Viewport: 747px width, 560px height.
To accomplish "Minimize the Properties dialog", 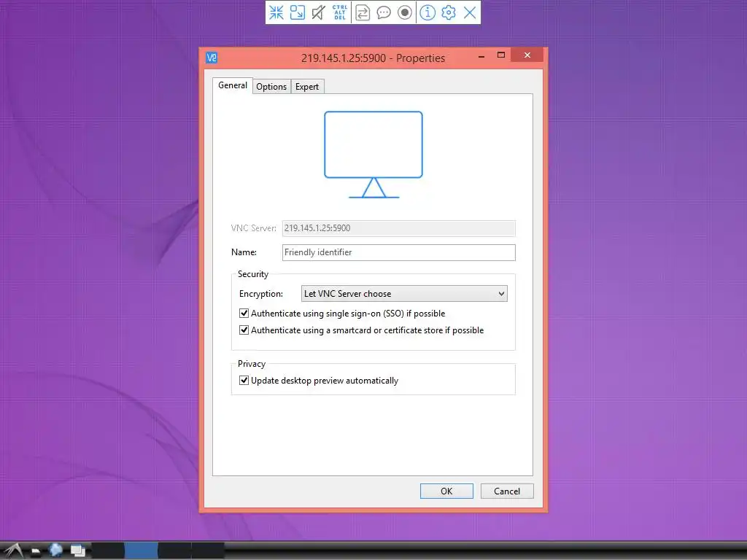I will click(x=481, y=55).
